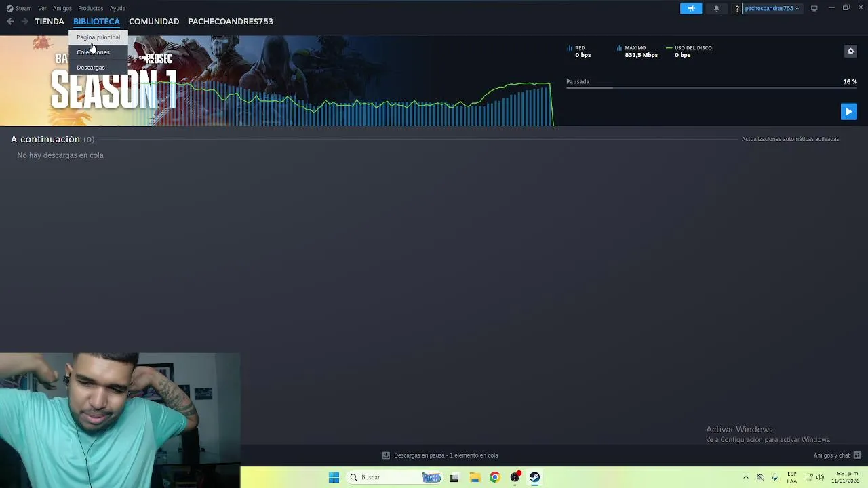Click the cloud sync tray icon

(x=760, y=477)
